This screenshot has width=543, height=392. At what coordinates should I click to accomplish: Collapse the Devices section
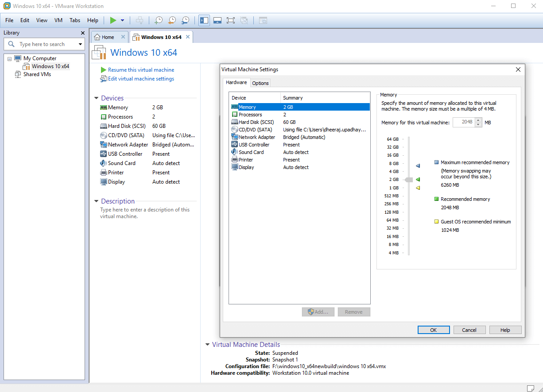(97, 98)
